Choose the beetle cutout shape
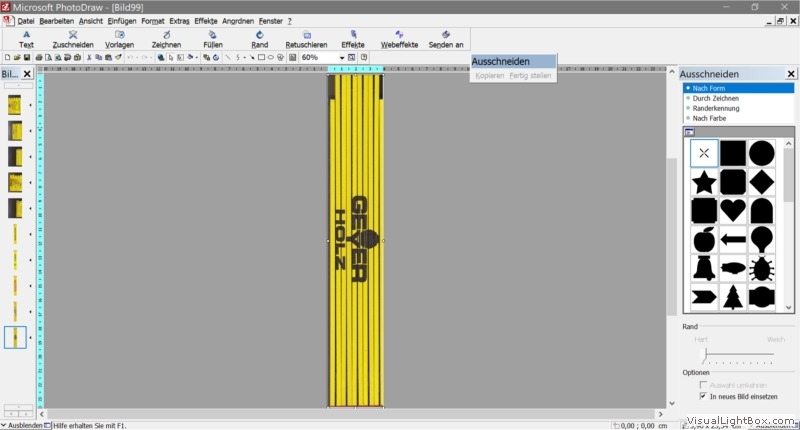 762,268
